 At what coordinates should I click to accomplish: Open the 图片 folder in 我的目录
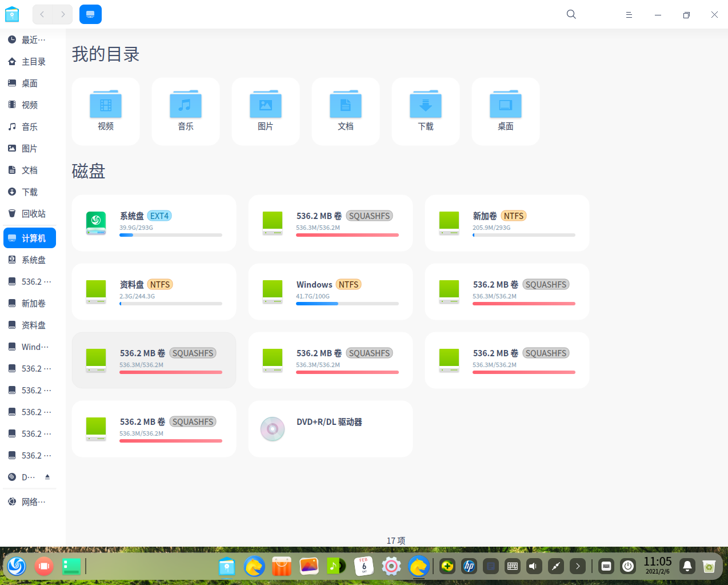(x=266, y=112)
